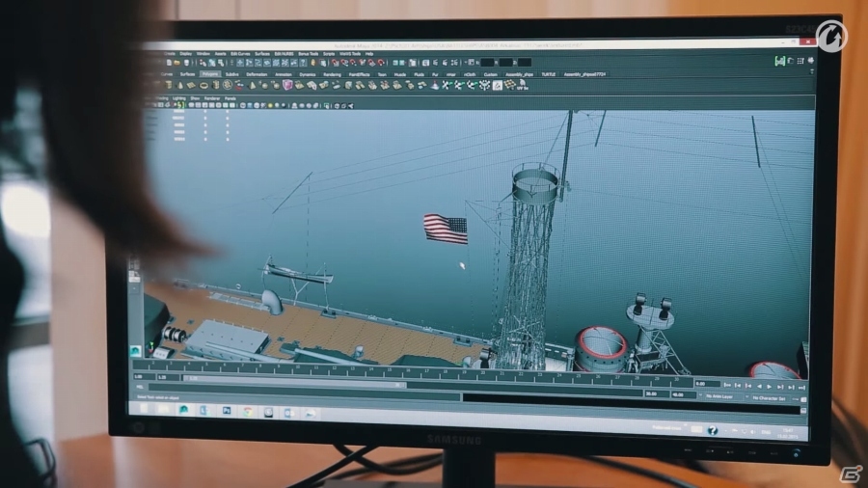Open the No Character Set dropdown
This screenshot has height=488, width=868.
(x=769, y=398)
